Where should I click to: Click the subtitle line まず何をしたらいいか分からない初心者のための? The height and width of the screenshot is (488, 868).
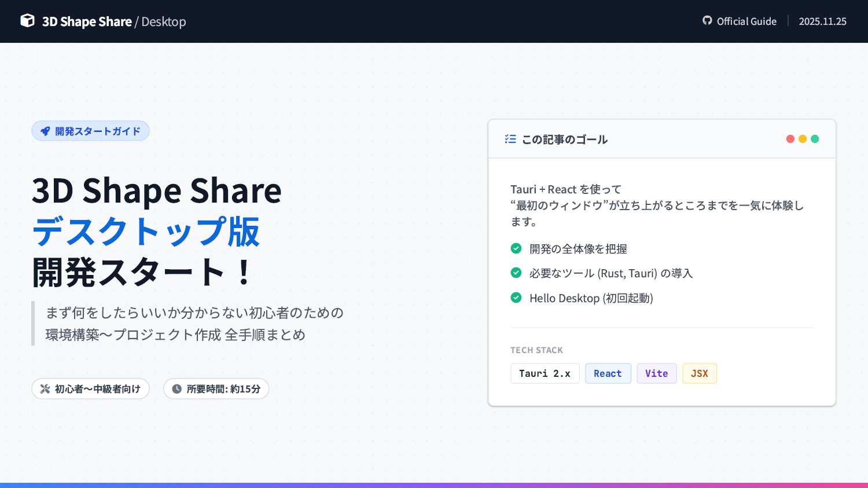point(194,313)
